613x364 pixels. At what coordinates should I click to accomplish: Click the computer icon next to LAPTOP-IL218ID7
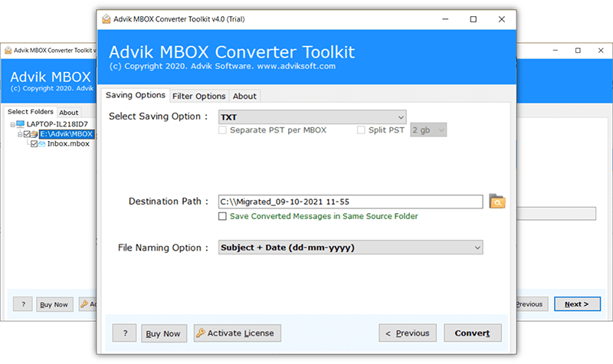coord(21,124)
